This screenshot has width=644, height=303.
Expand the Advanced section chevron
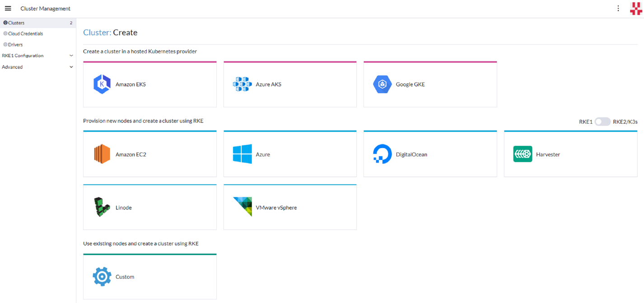(71, 67)
